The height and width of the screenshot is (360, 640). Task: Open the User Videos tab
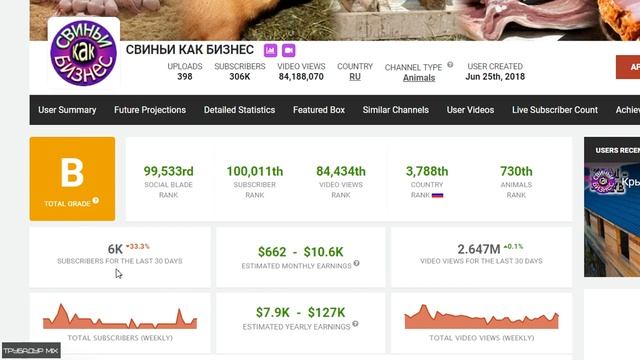470,110
